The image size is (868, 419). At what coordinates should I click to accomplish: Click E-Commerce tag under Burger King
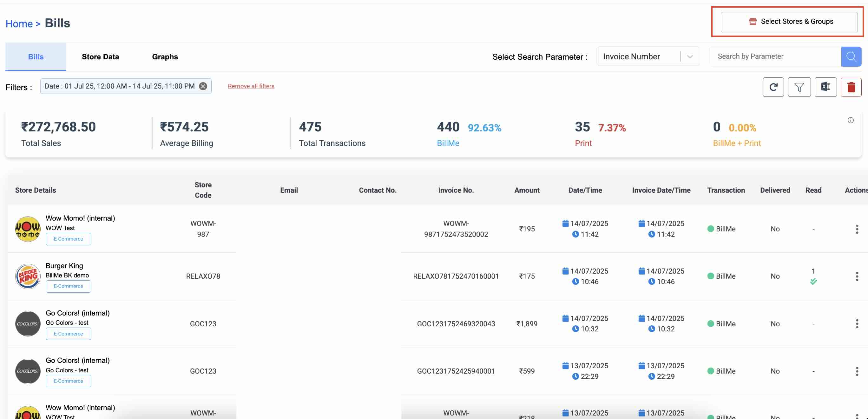tap(69, 286)
